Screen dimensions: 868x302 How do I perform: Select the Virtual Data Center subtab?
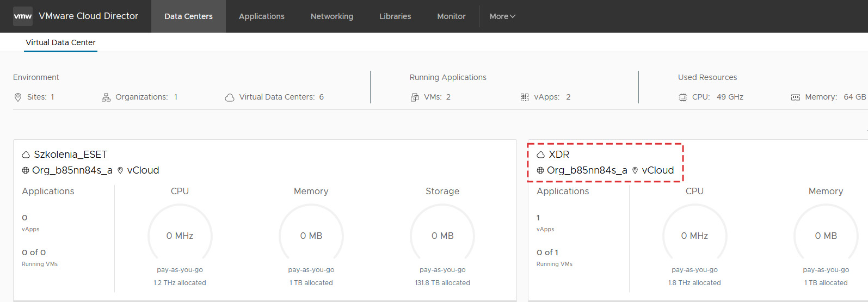[60, 42]
